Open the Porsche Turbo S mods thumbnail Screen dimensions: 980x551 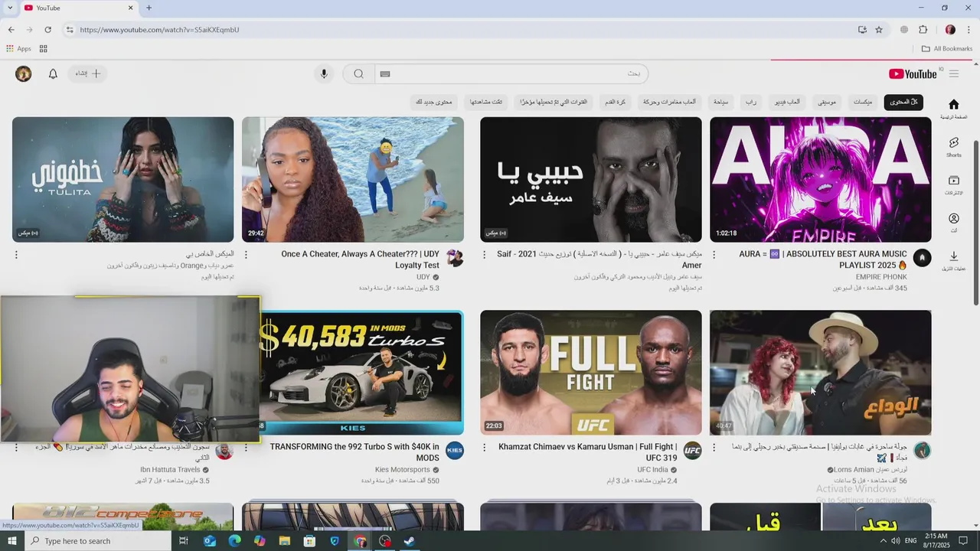click(x=361, y=373)
